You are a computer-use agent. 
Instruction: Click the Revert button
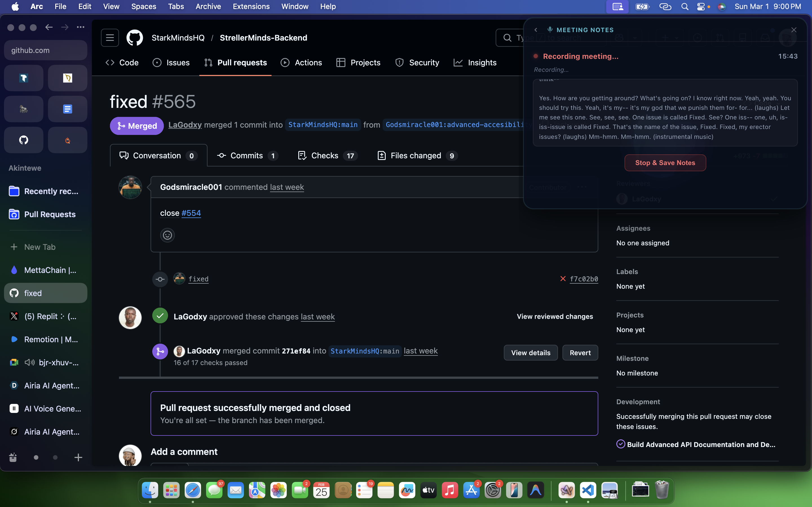tap(580, 353)
